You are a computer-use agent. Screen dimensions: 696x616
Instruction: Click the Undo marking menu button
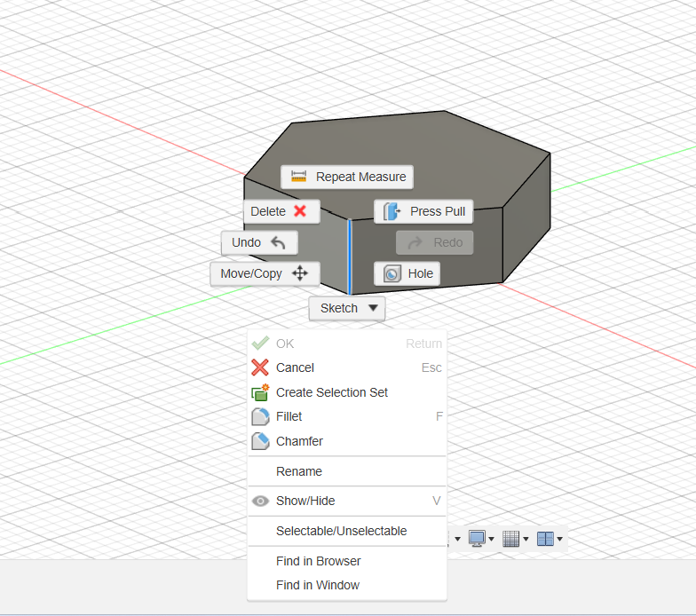(259, 242)
